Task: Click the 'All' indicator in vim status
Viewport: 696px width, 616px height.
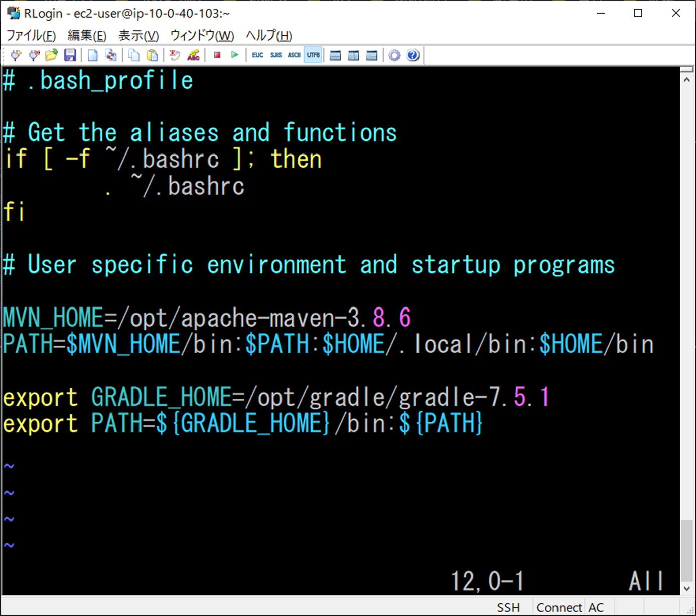Action: [646, 581]
